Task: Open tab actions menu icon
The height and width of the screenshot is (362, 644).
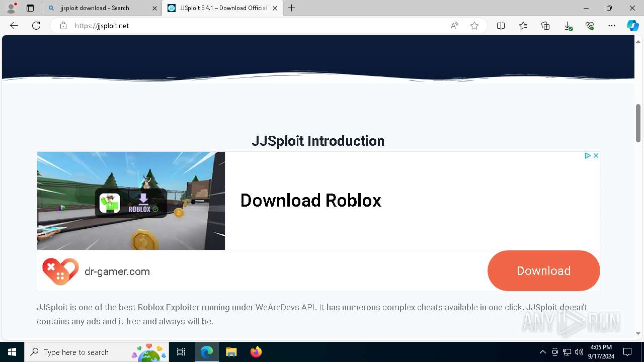Action: click(30, 8)
